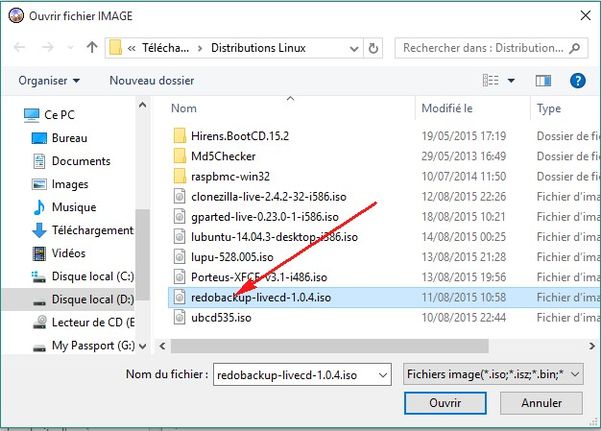
Task: Click the up arrow to go to parent folder
Action: click(x=92, y=48)
